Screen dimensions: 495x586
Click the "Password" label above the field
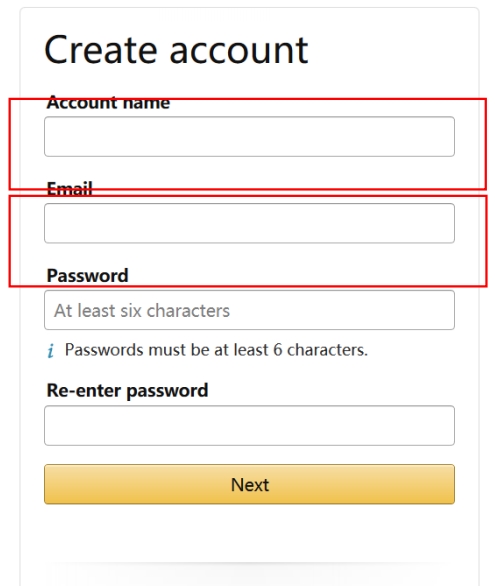(87, 276)
